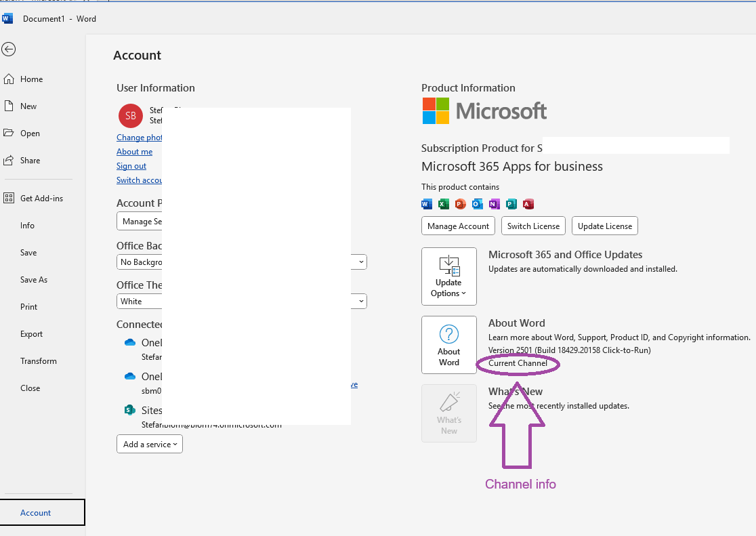Screen dimensions: 756x536
Task: Click the second OneDrive cloud icon
Action: coord(129,376)
